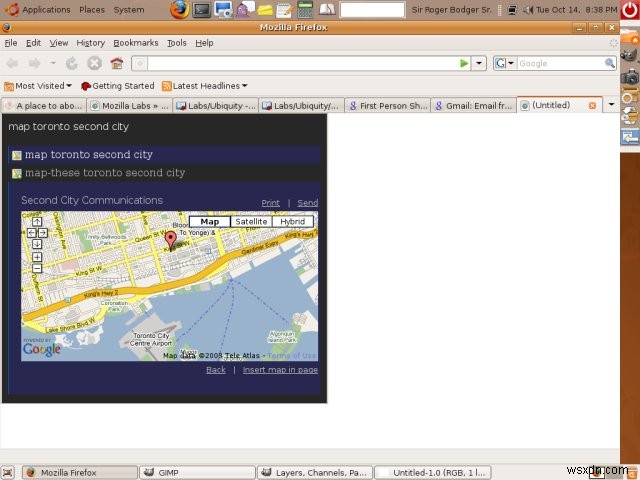Open the View menu
The height and width of the screenshot is (480, 640).
(59, 43)
